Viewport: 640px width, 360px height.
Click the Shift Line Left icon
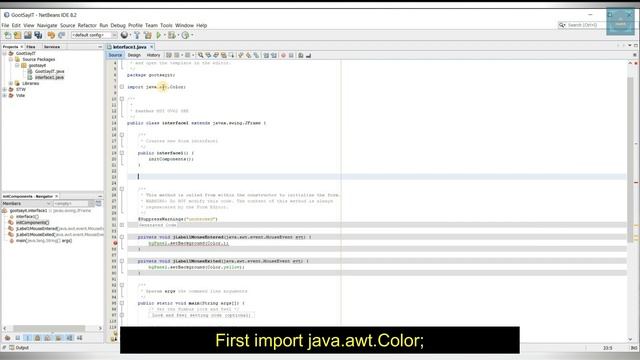(x=266, y=55)
